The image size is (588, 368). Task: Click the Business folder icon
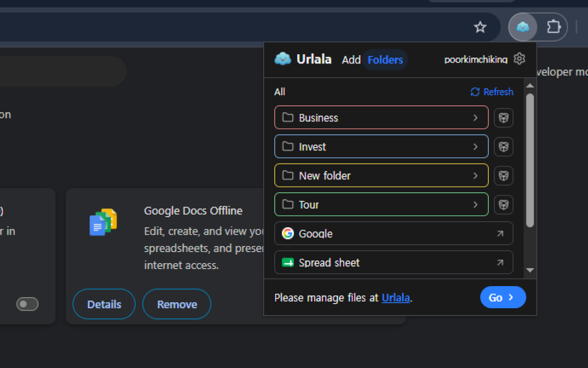[x=288, y=117]
